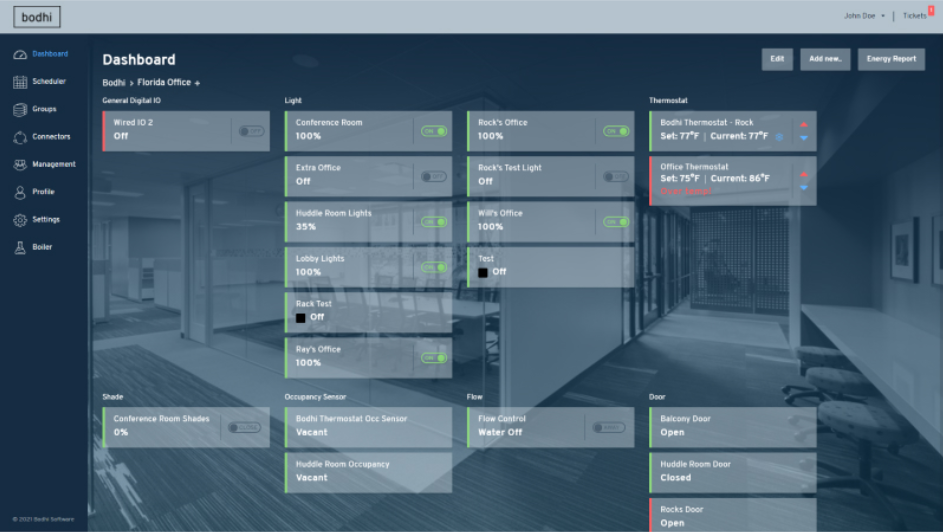Open the Huddle Room Door card

[x=733, y=472]
